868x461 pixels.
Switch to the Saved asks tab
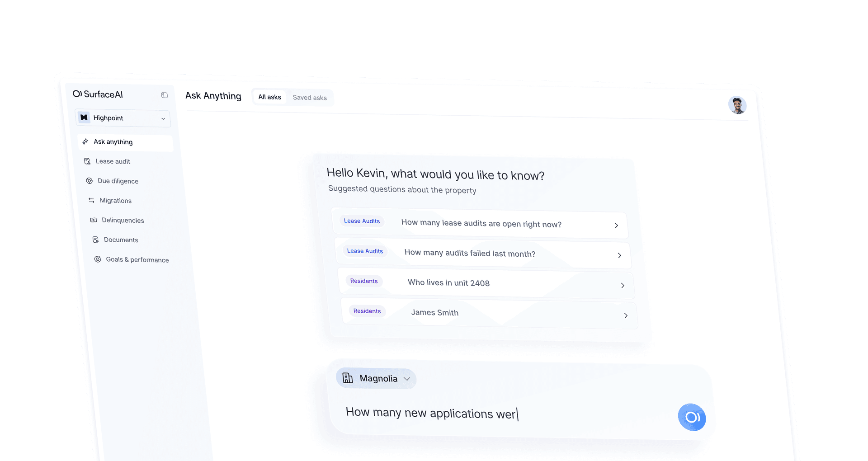(x=310, y=98)
